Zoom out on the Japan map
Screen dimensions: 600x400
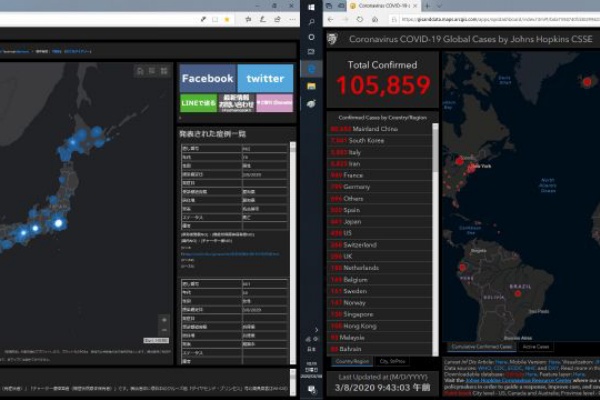click(x=164, y=332)
